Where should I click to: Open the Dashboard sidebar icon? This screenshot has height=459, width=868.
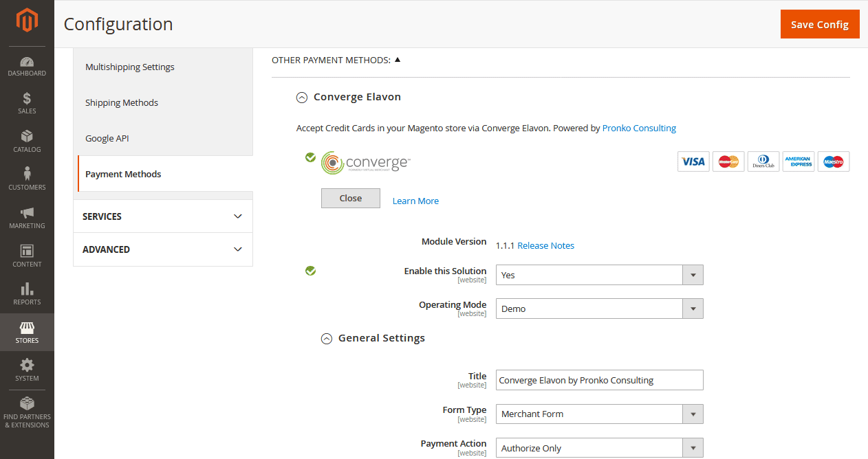click(x=27, y=63)
